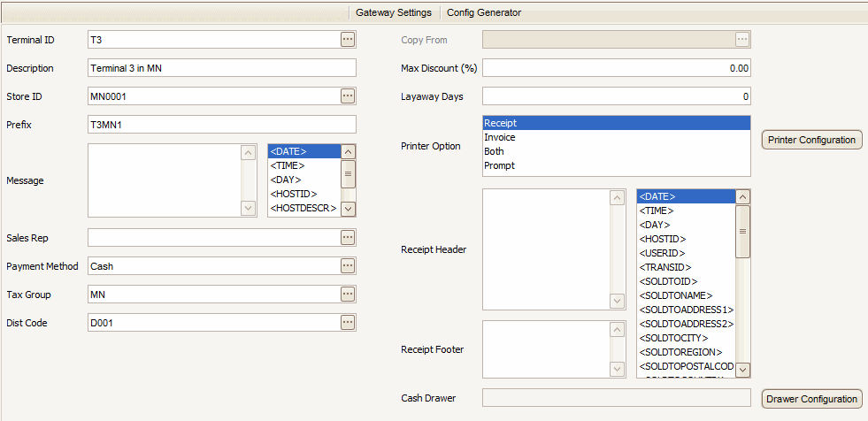Switch to the Gateway Settings tab
The height and width of the screenshot is (421, 868).
point(393,12)
